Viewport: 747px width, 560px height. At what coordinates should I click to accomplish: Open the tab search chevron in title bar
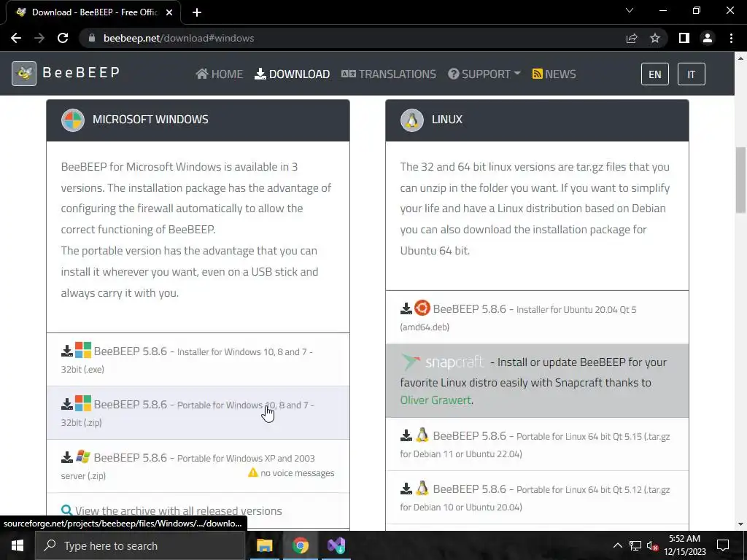[630, 10]
